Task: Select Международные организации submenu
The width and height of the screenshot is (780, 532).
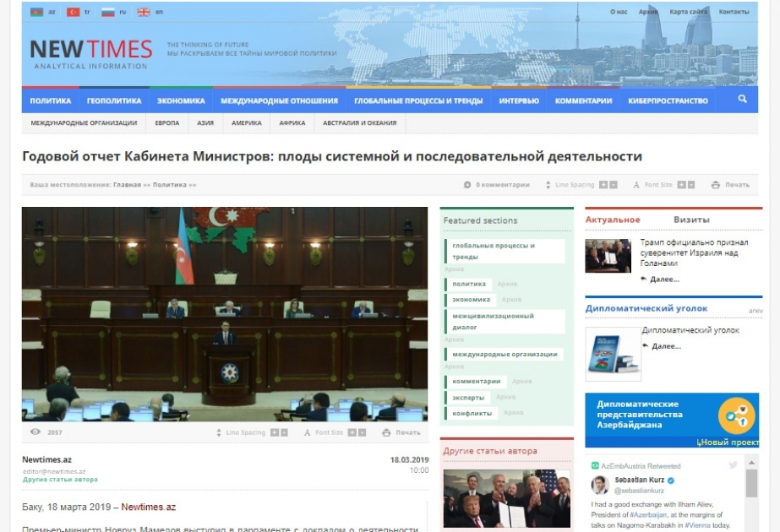Action: 84,122
